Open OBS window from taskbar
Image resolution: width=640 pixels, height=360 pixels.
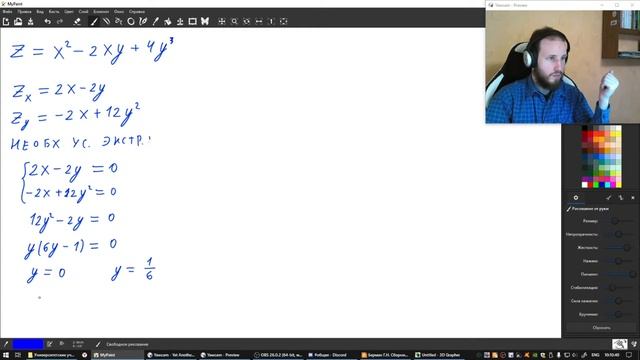tap(278, 355)
